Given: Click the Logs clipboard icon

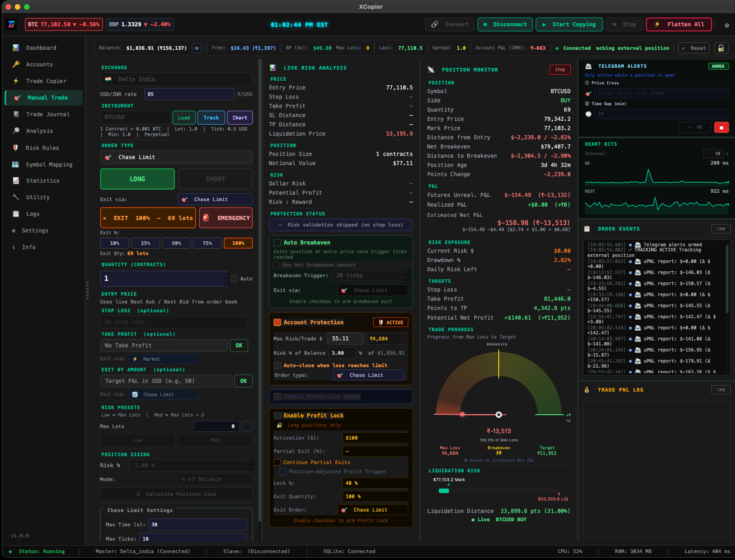Looking at the screenshot, I should [x=16, y=214].
